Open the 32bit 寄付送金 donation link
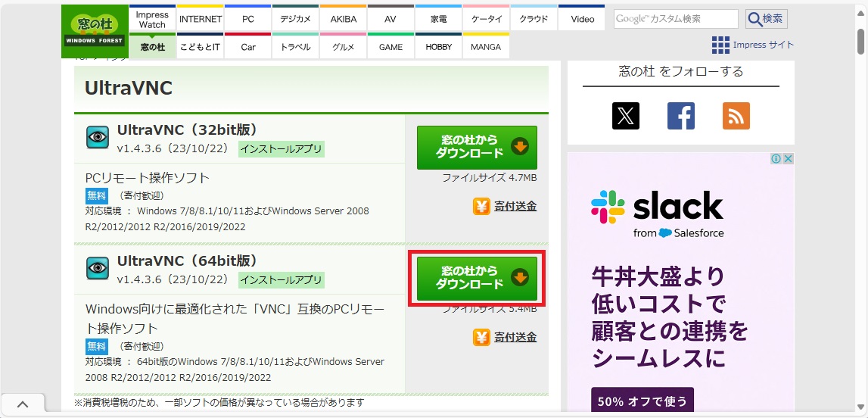The width and height of the screenshot is (868, 418). [x=515, y=207]
